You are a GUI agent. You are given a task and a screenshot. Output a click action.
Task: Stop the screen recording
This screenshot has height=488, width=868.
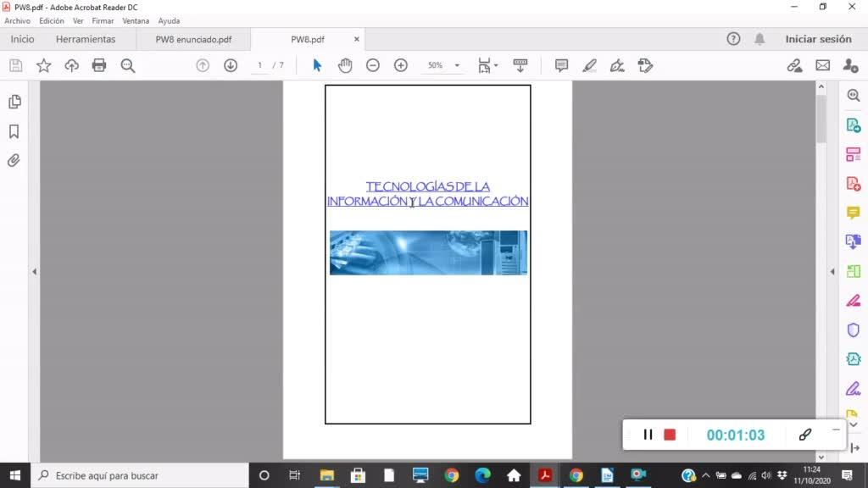pos(670,435)
